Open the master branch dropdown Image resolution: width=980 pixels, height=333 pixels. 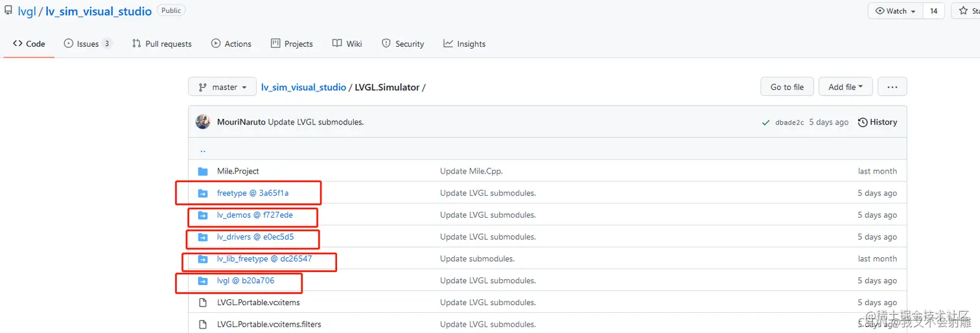222,87
